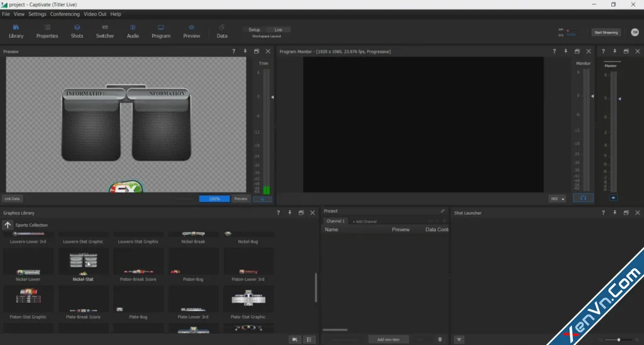Image resolution: width=644 pixels, height=345 pixels.
Task: Click the Start Streaming button
Action: tap(606, 33)
